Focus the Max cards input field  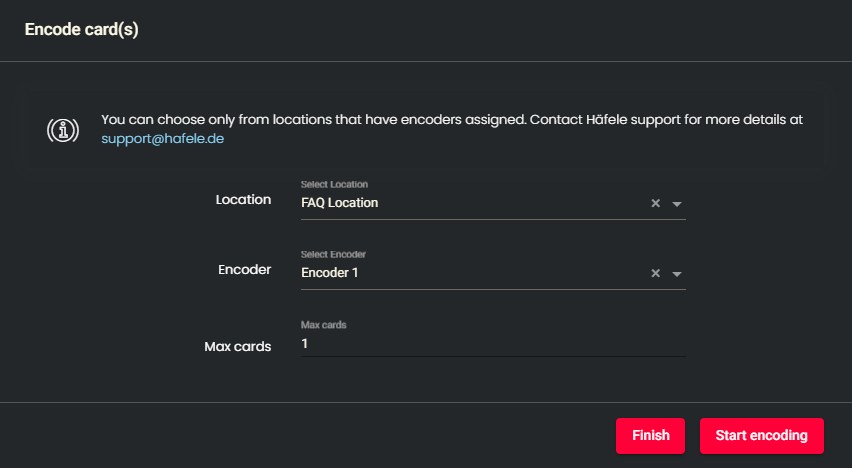[x=492, y=343]
